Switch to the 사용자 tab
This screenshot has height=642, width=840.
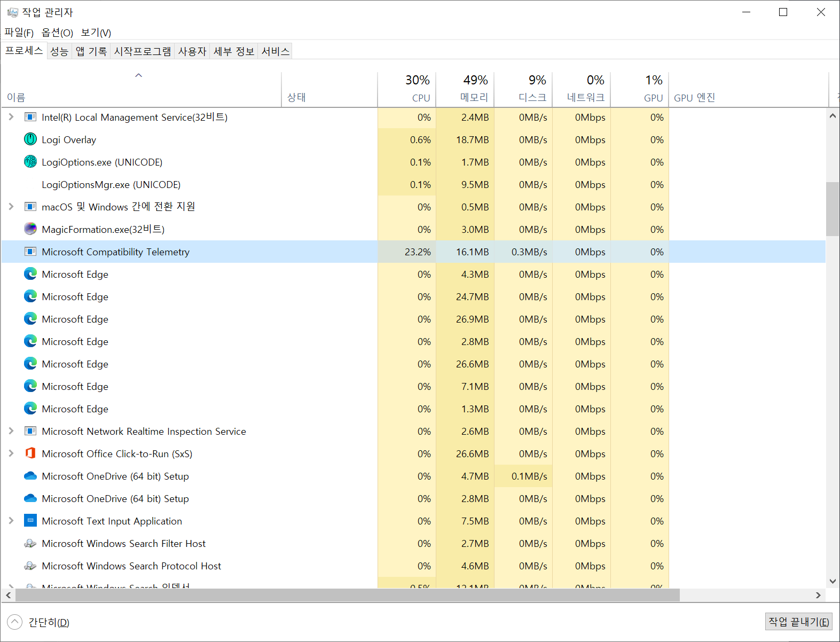click(192, 51)
